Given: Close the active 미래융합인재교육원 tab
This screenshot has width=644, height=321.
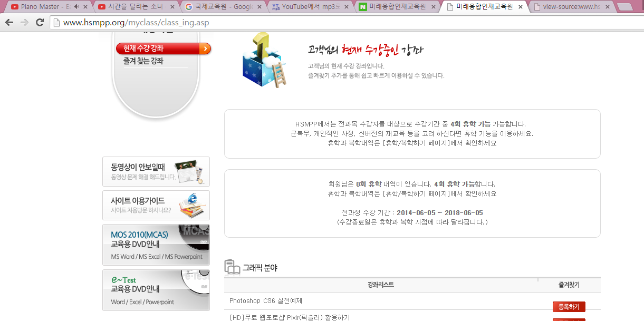Looking at the screenshot, I should point(520,7).
